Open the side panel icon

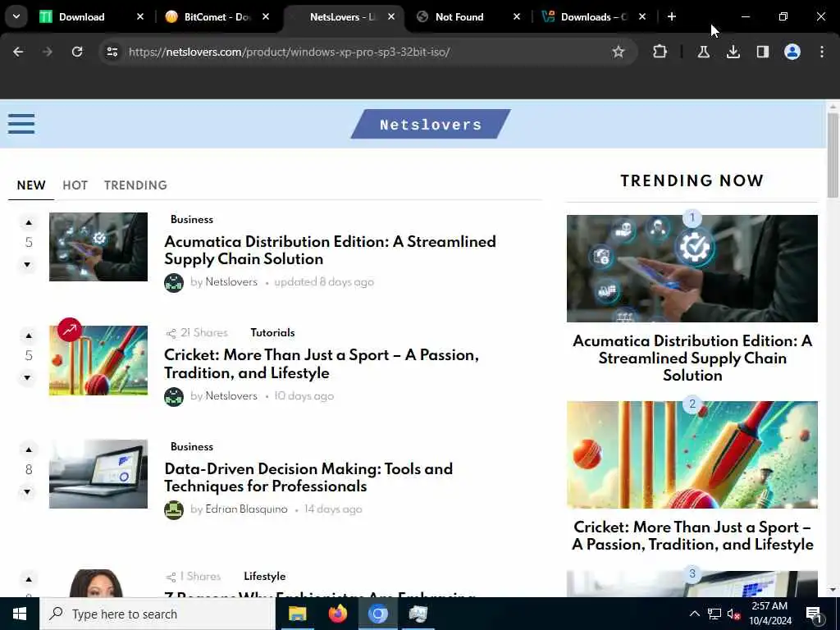[x=762, y=52]
